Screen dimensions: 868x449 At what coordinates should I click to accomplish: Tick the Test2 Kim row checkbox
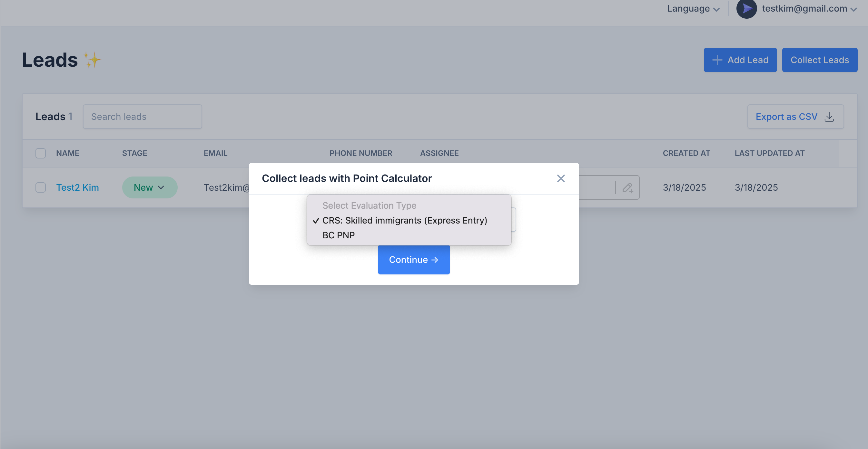(x=40, y=187)
